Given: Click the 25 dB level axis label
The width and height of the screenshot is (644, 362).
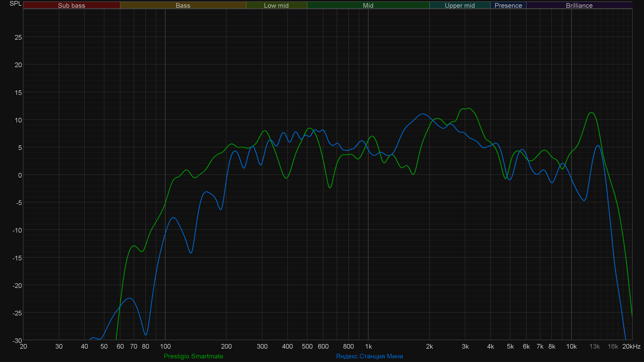Looking at the screenshot, I should [18, 37].
